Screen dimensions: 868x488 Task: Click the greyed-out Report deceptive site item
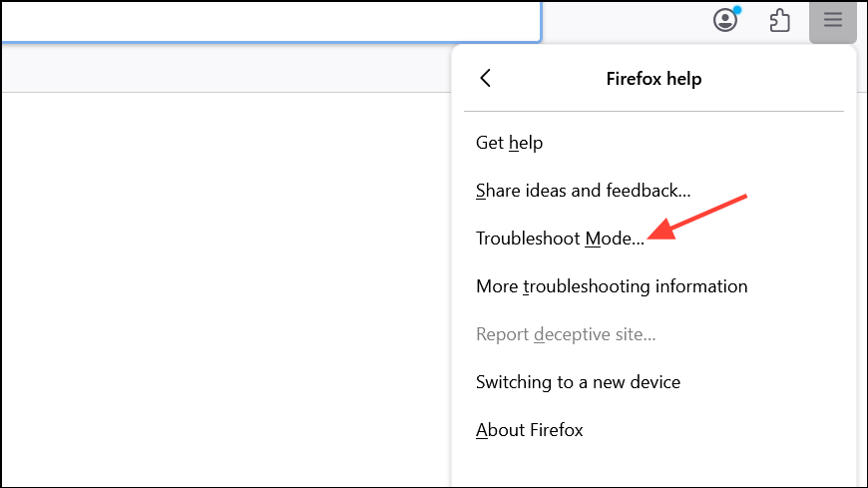coord(566,334)
